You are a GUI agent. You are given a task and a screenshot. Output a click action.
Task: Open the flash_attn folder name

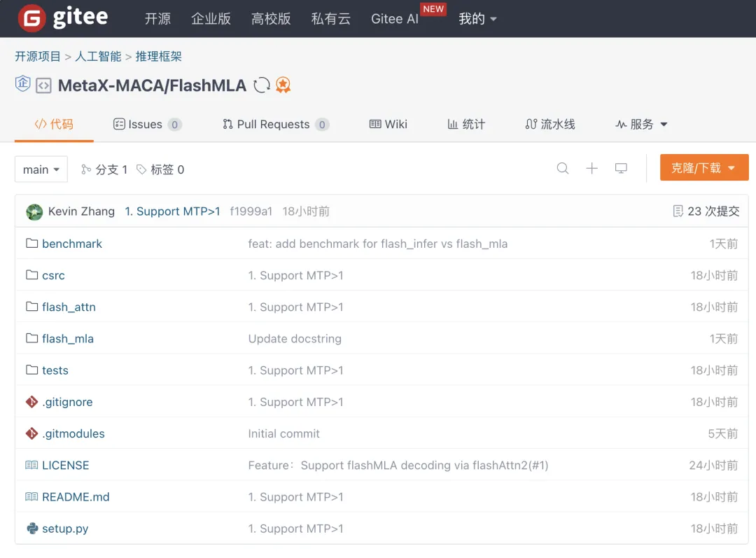click(69, 307)
